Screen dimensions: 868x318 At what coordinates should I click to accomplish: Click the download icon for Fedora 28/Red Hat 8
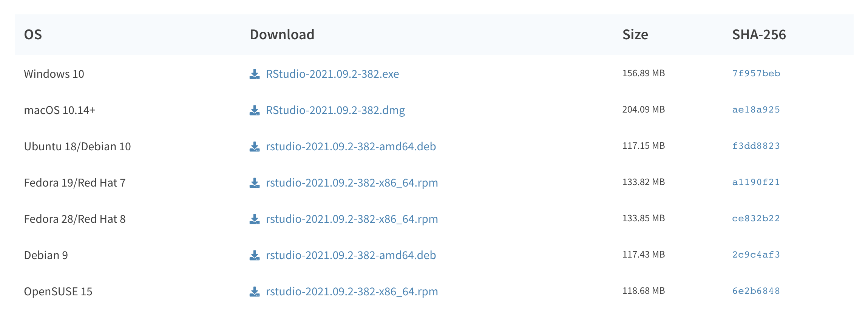[255, 219]
